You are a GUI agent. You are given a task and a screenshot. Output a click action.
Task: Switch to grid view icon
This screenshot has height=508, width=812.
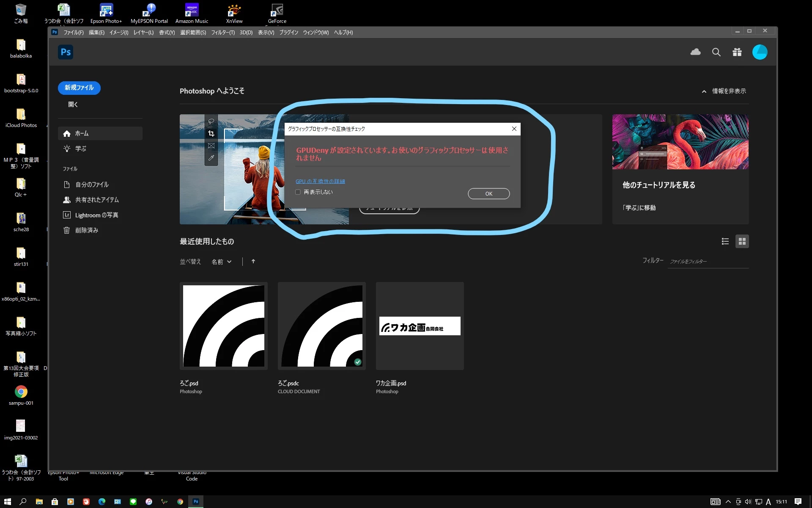742,241
